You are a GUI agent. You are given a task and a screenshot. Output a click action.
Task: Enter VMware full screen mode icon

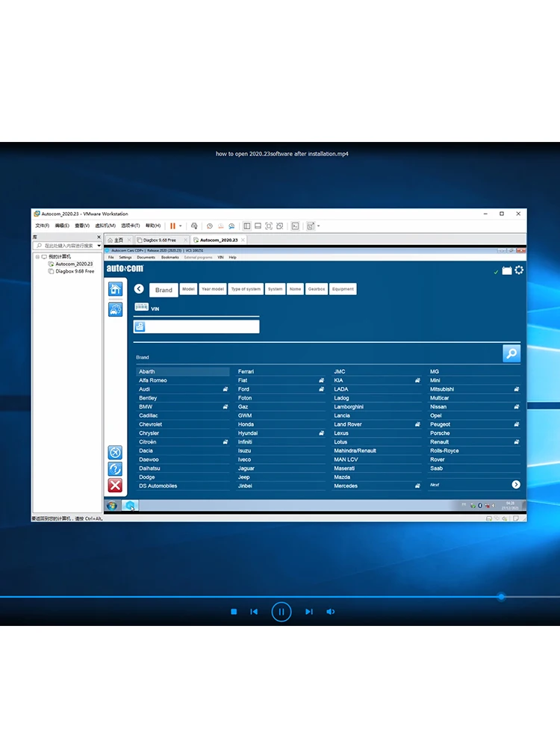point(269,226)
